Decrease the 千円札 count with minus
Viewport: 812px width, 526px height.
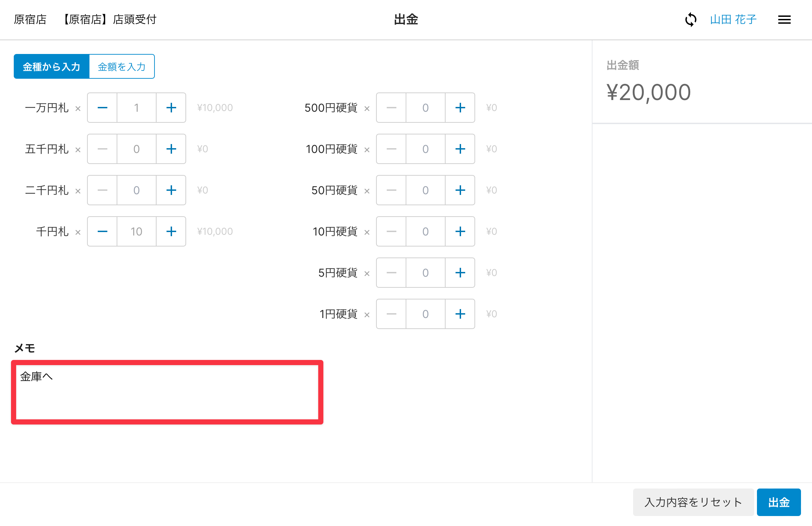pos(102,231)
